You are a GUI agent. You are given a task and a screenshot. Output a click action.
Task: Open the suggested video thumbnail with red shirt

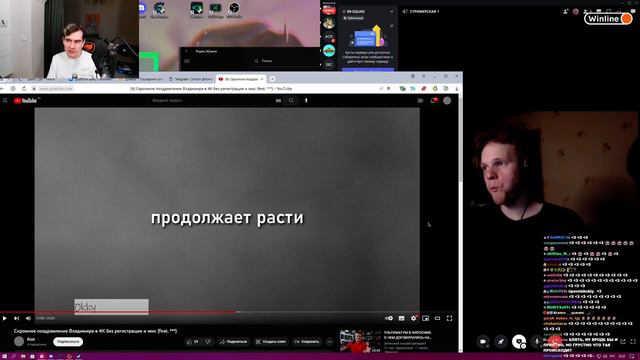(360, 341)
